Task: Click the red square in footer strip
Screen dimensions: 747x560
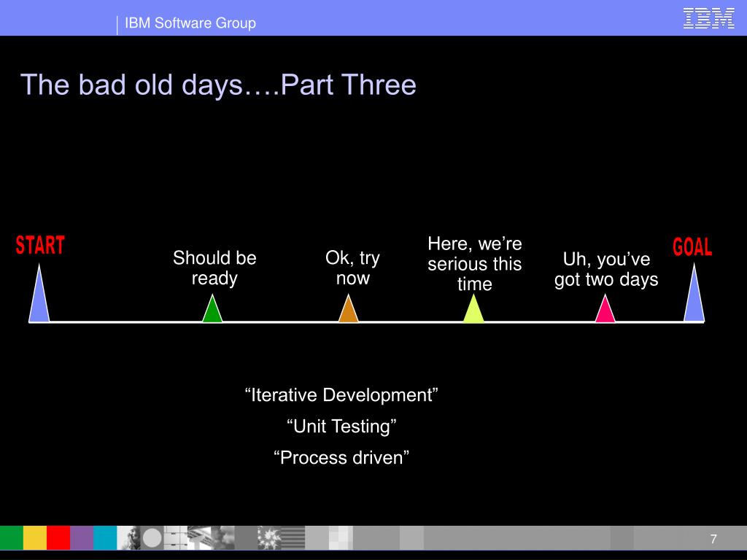Action: (58, 538)
